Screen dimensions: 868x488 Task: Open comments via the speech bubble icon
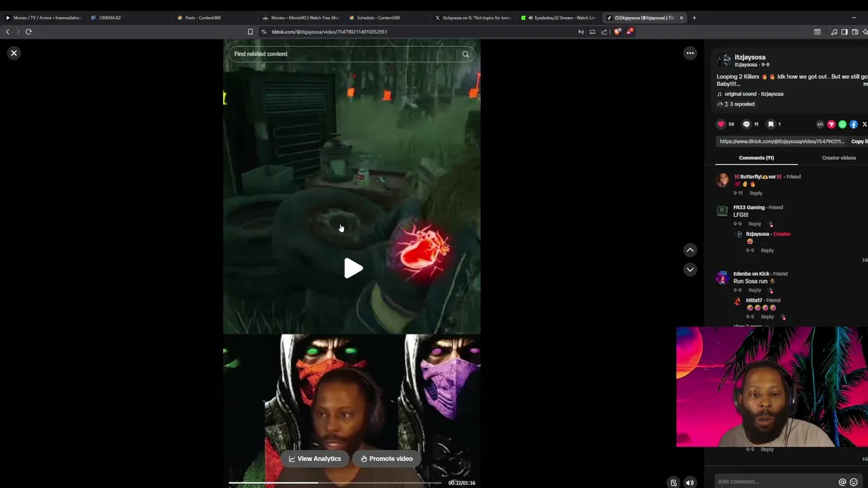pos(746,124)
